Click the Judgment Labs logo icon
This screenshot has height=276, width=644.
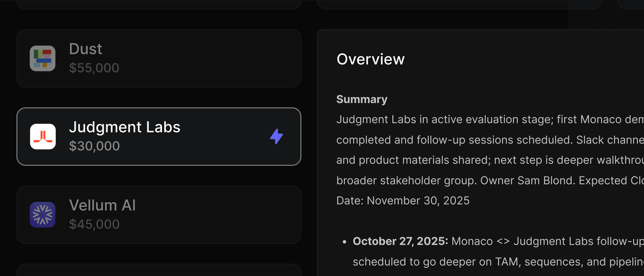(x=43, y=136)
